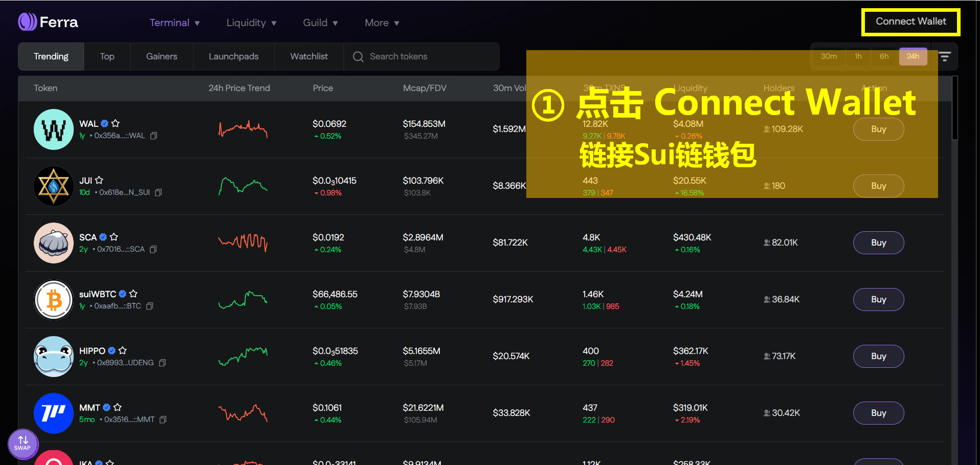Click the Ferra logo
Image resolution: width=980 pixels, height=465 pixels.
[x=48, y=22]
